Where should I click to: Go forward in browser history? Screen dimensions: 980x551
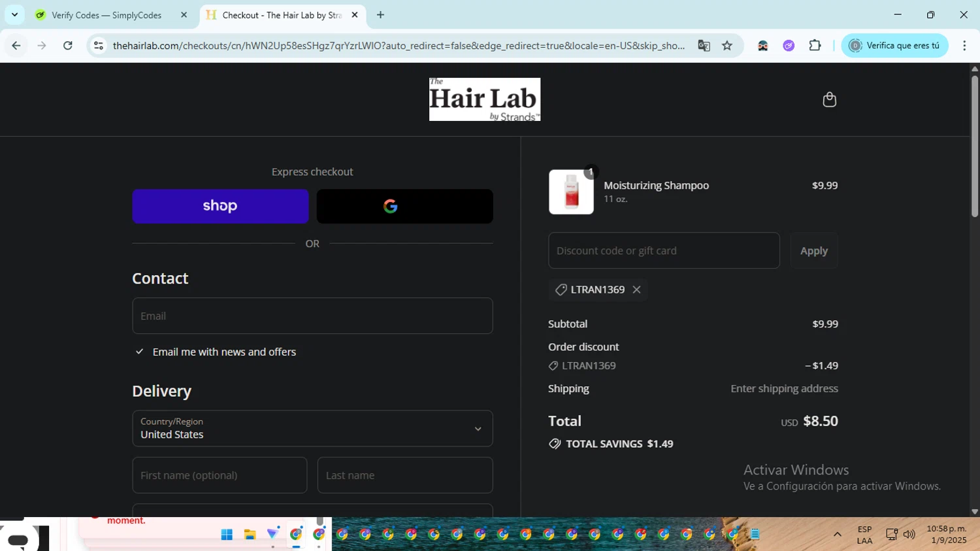pyautogui.click(x=42, y=46)
